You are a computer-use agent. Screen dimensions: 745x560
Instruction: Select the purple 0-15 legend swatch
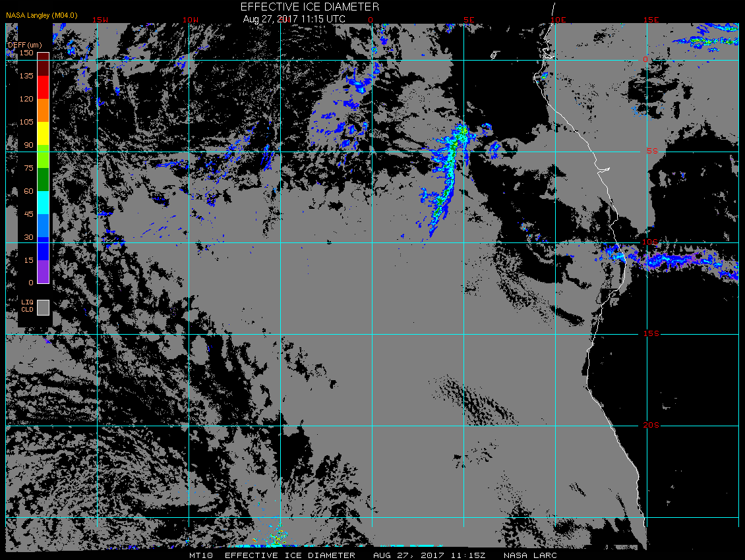tap(44, 271)
